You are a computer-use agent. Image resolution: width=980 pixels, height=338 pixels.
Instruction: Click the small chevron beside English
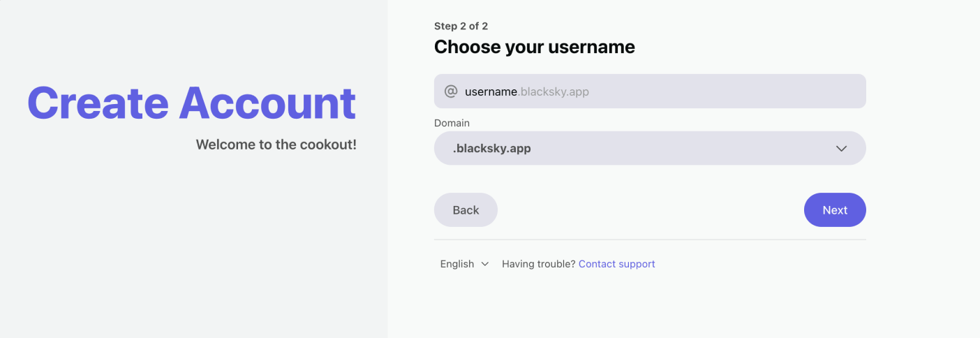(x=485, y=264)
